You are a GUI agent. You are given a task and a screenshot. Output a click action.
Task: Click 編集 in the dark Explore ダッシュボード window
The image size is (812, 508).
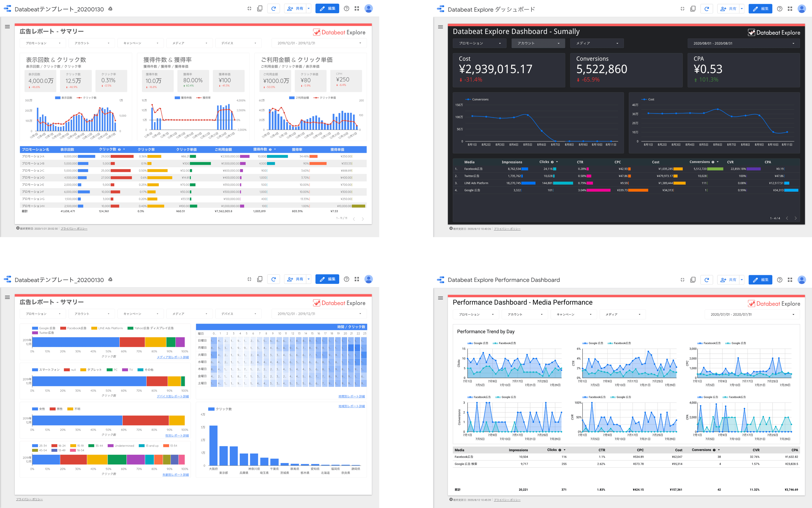[760, 9]
